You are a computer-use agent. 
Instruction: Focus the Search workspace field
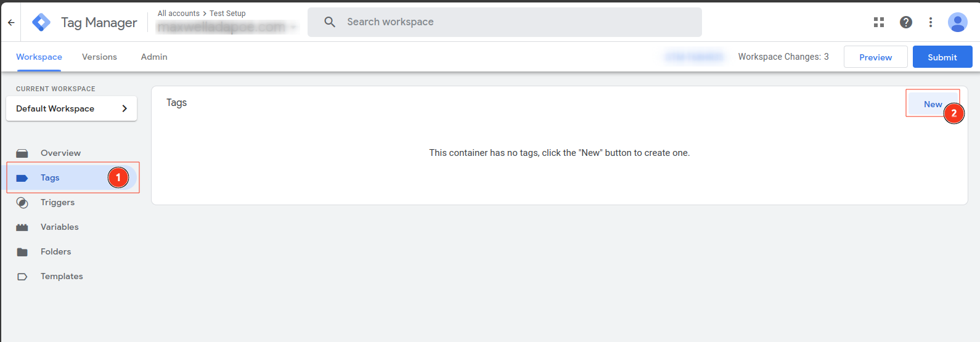505,22
